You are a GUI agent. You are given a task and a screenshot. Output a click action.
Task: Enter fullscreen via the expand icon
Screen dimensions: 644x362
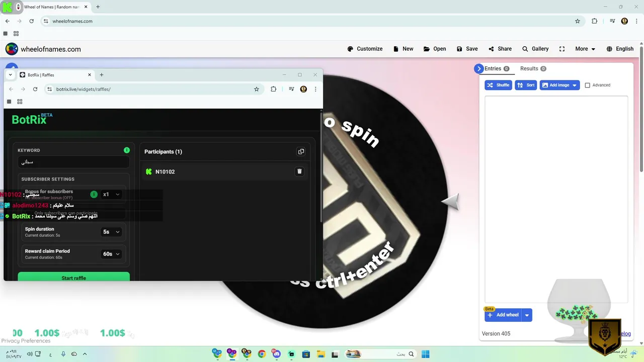(x=562, y=49)
